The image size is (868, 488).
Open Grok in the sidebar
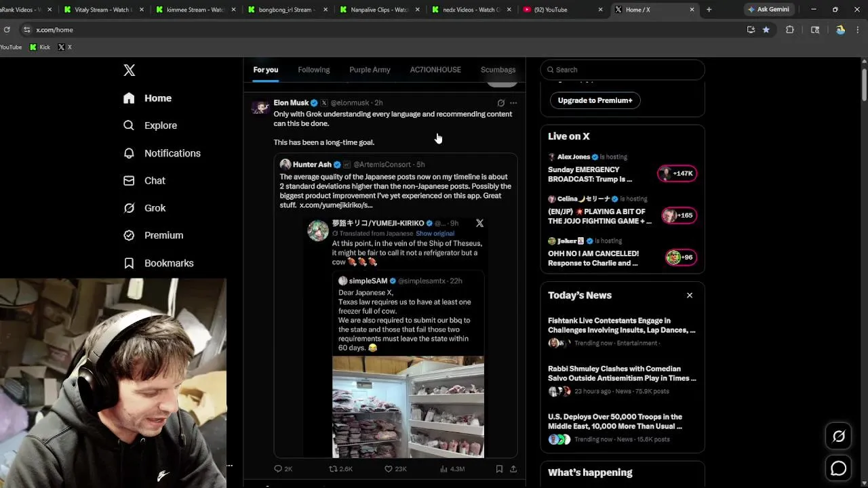point(145,208)
